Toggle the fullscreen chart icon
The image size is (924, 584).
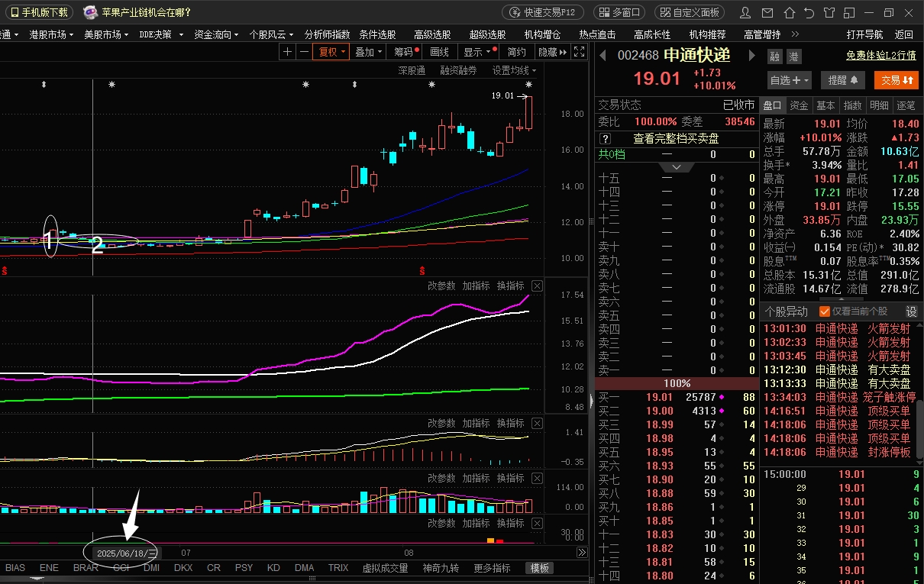coord(579,52)
